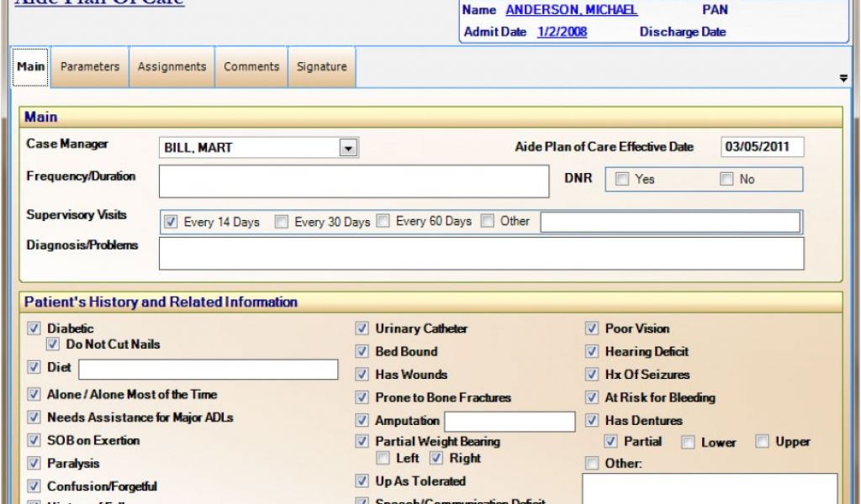Switch to the Parameters tab

click(90, 67)
